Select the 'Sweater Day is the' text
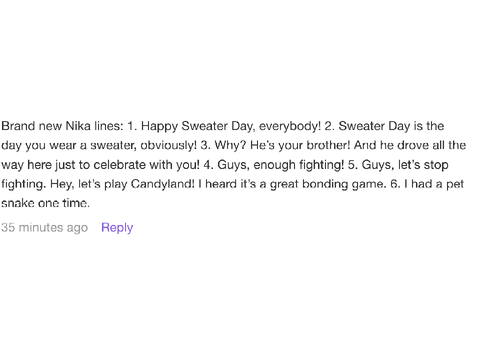The width and height of the screenshot is (480, 360). pos(391,126)
